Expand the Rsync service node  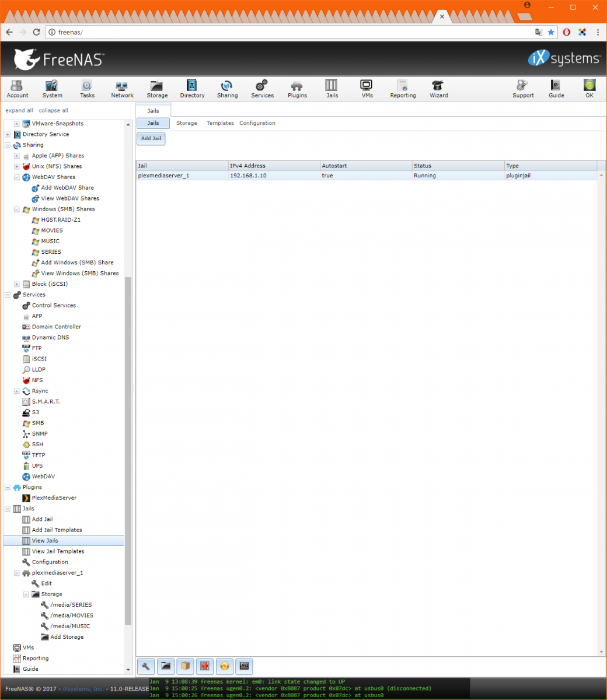click(x=17, y=391)
